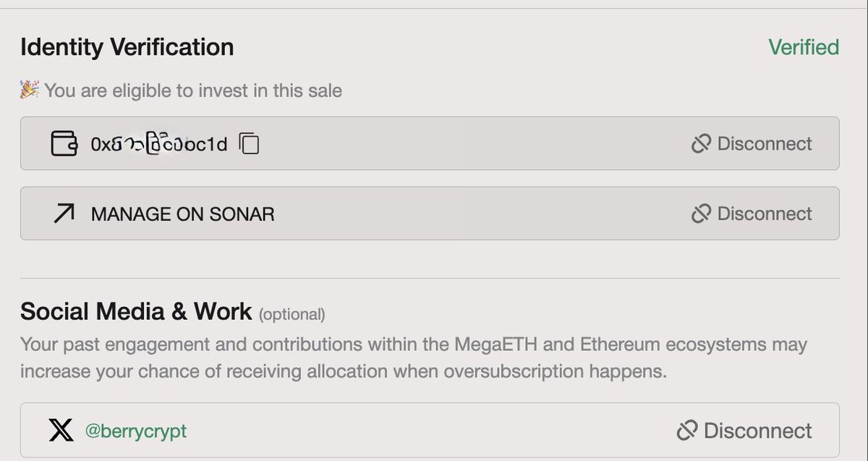The height and width of the screenshot is (461, 868).
Task: Click the green Verified status label
Action: pos(803,48)
